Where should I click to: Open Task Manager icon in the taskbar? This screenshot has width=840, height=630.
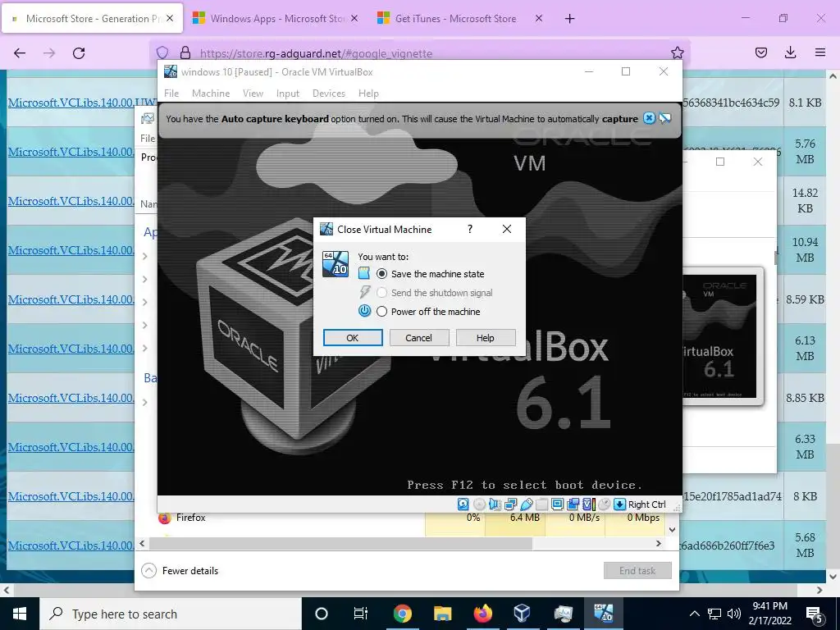563,614
